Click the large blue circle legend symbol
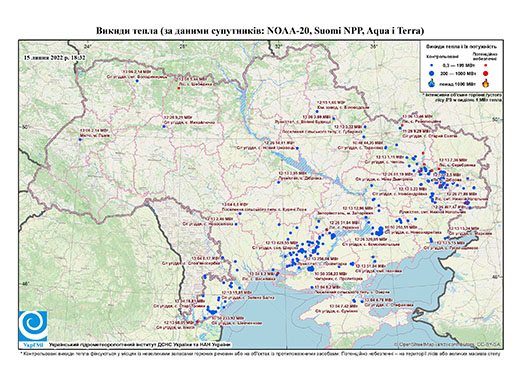 (x=432, y=73)
